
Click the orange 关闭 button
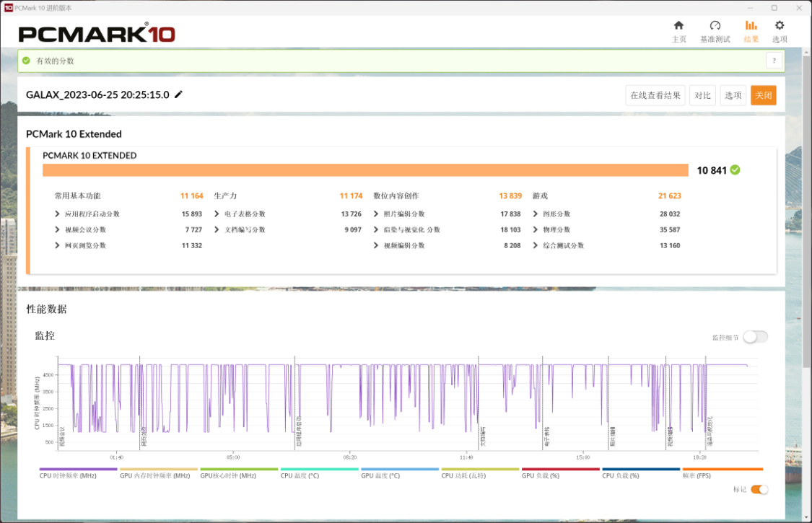pyautogui.click(x=764, y=95)
